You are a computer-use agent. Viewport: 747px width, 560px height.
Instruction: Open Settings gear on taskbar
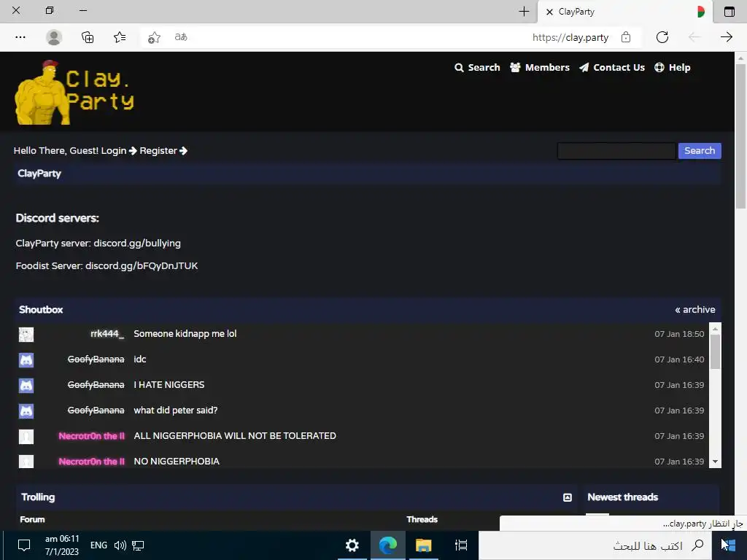tap(352, 545)
